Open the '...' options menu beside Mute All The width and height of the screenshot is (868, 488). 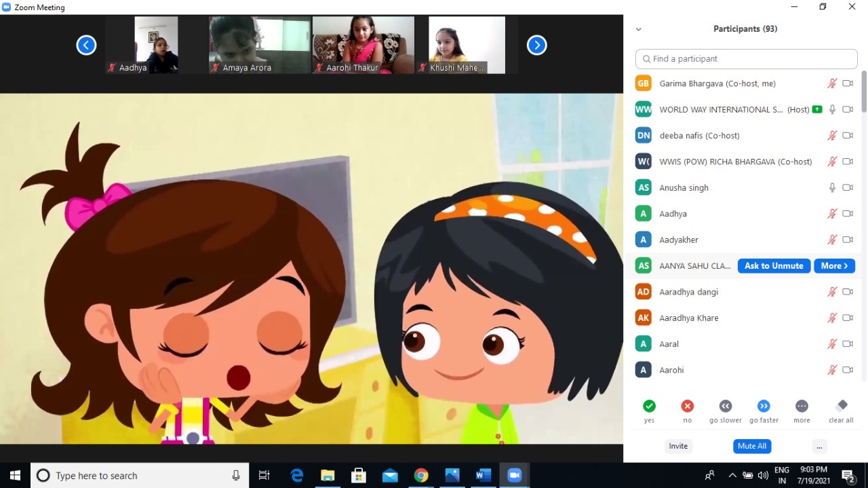[x=819, y=446]
